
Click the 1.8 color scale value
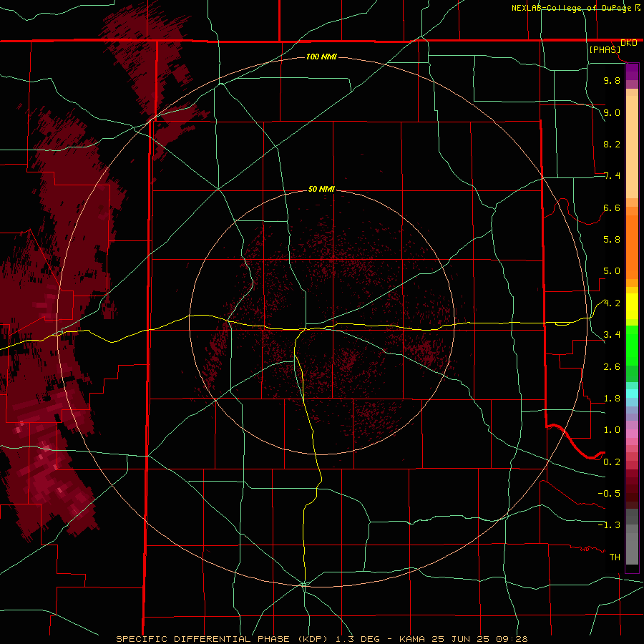click(x=612, y=399)
